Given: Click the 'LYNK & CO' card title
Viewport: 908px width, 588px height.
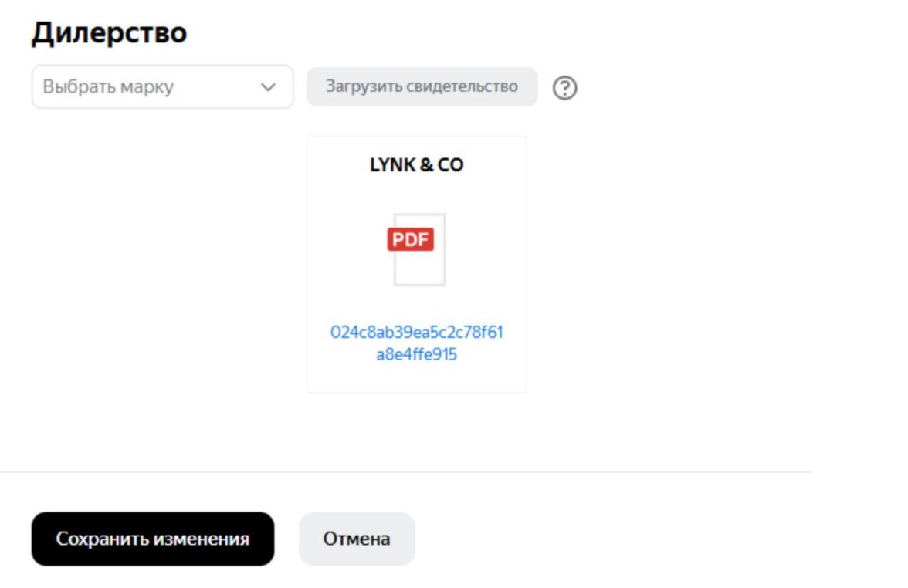Looking at the screenshot, I should pos(416,165).
